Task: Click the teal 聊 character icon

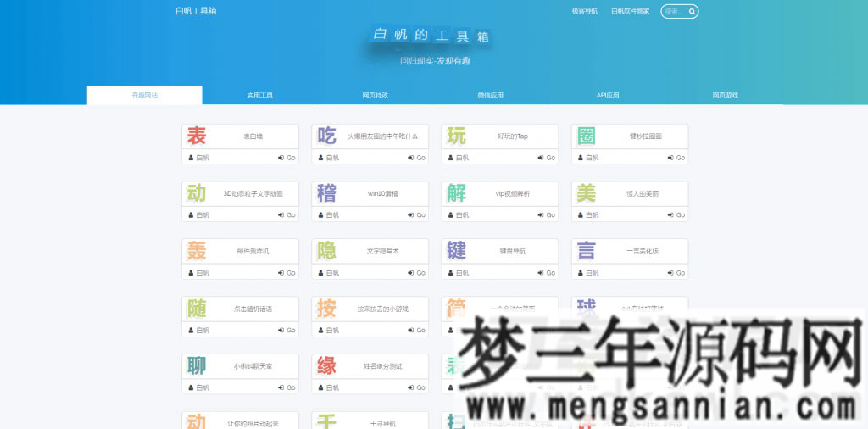Action: click(x=196, y=366)
